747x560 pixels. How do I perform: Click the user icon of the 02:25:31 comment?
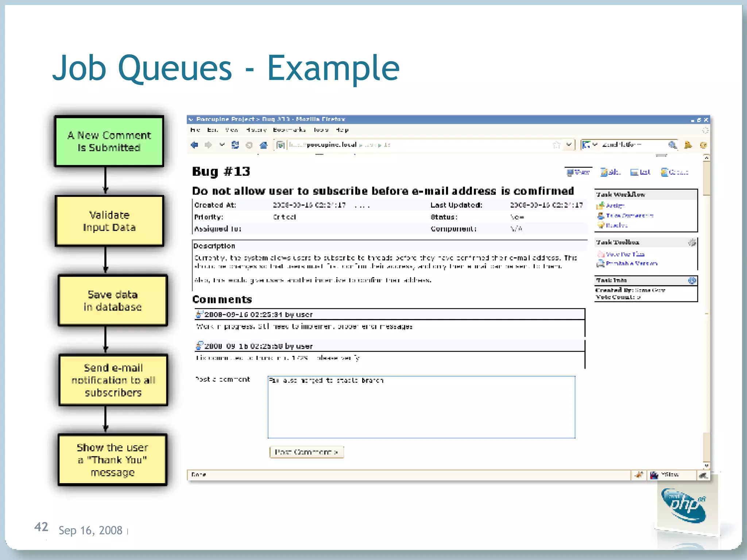point(199,314)
